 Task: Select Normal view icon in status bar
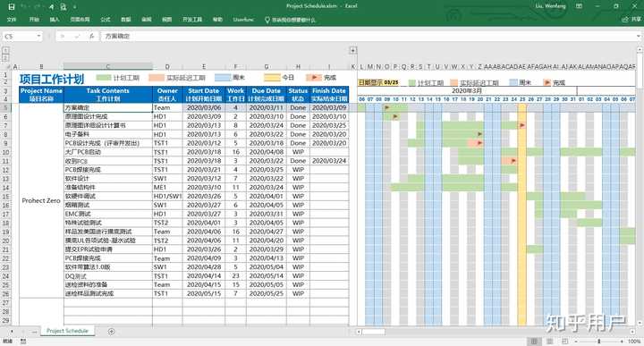[534, 341]
